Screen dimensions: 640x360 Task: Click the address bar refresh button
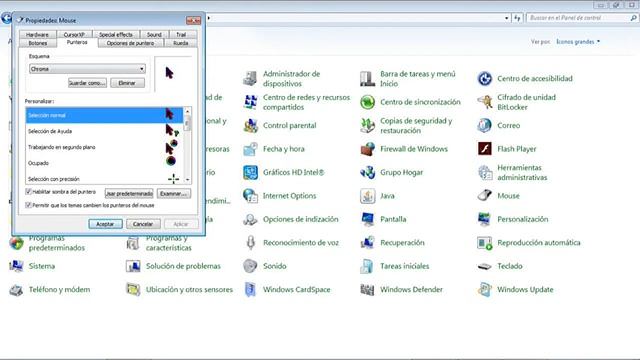point(518,18)
